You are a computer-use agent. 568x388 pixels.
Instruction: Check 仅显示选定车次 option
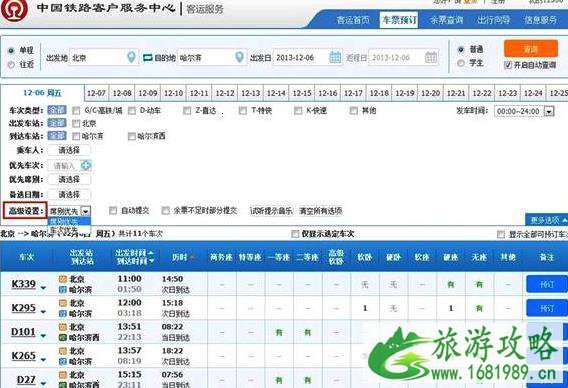(295, 234)
